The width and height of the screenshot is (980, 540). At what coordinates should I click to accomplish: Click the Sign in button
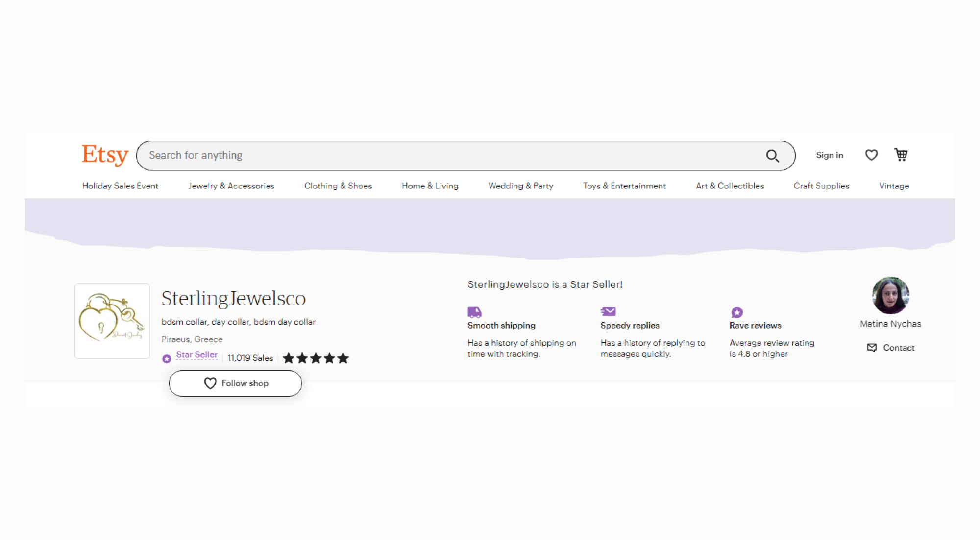(x=830, y=155)
